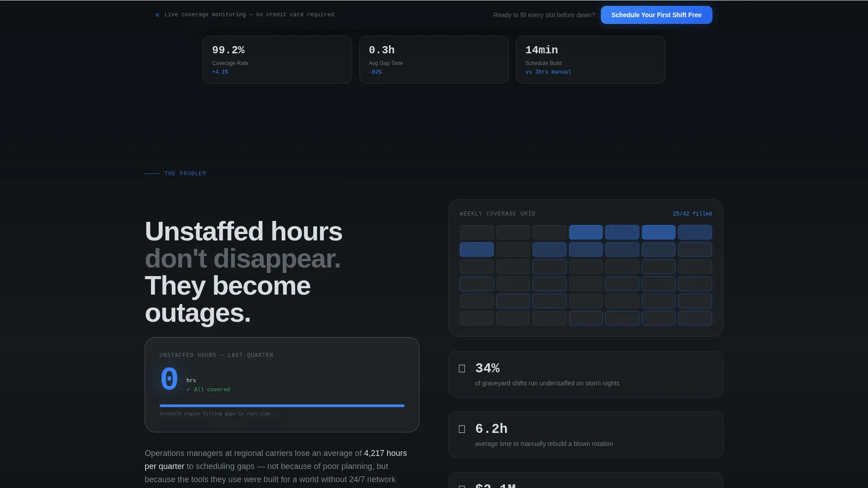
Task: Click 'Ready to fill every slot before dawn?' text
Action: 544,15
